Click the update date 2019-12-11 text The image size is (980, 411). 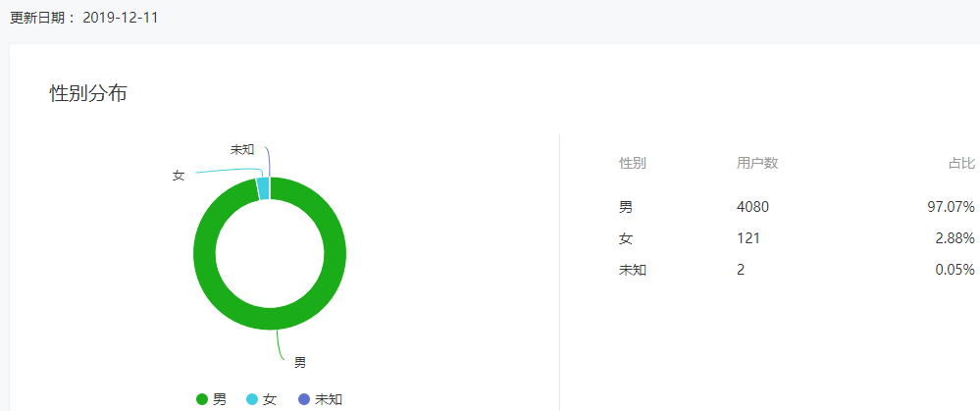(x=120, y=18)
